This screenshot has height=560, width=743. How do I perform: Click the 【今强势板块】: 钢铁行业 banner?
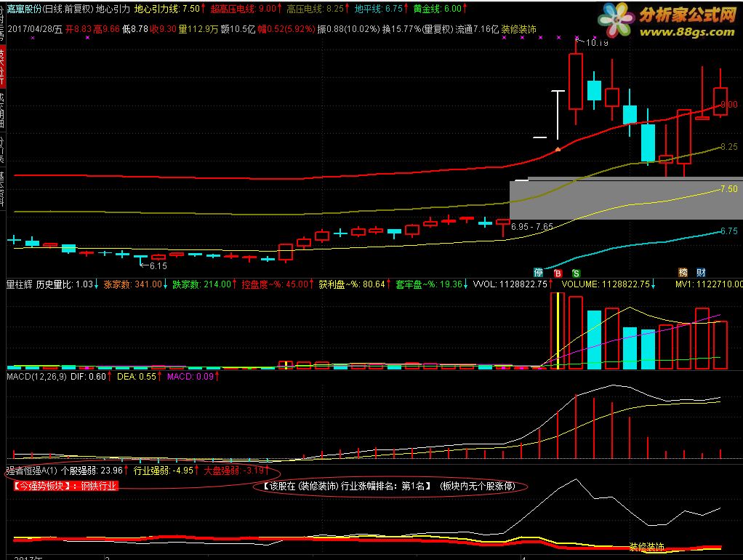[x=65, y=486]
